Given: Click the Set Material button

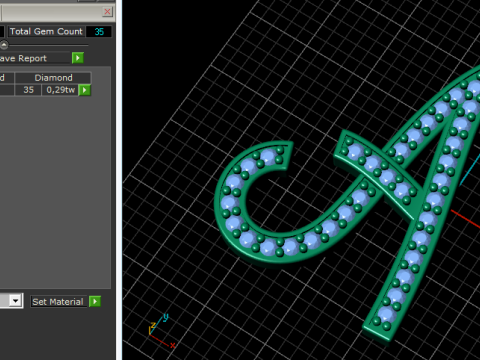Looking at the screenshot, I should [58, 302].
